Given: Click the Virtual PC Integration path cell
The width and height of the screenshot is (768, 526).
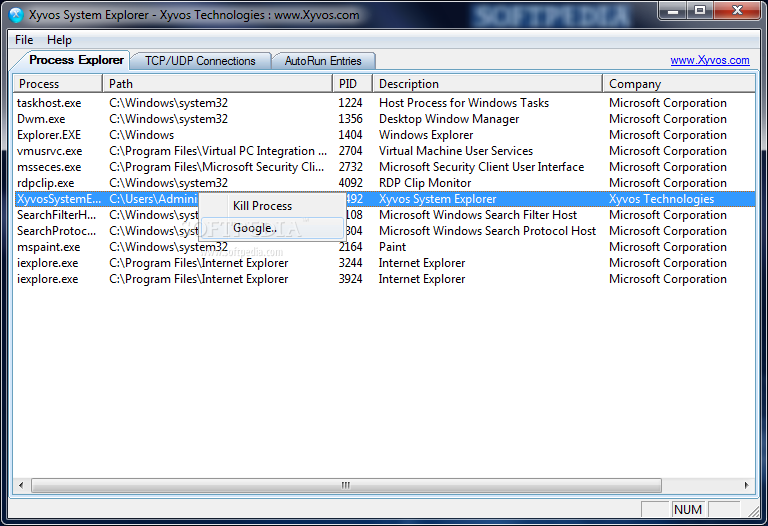Looking at the screenshot, I should pos(218,151).
